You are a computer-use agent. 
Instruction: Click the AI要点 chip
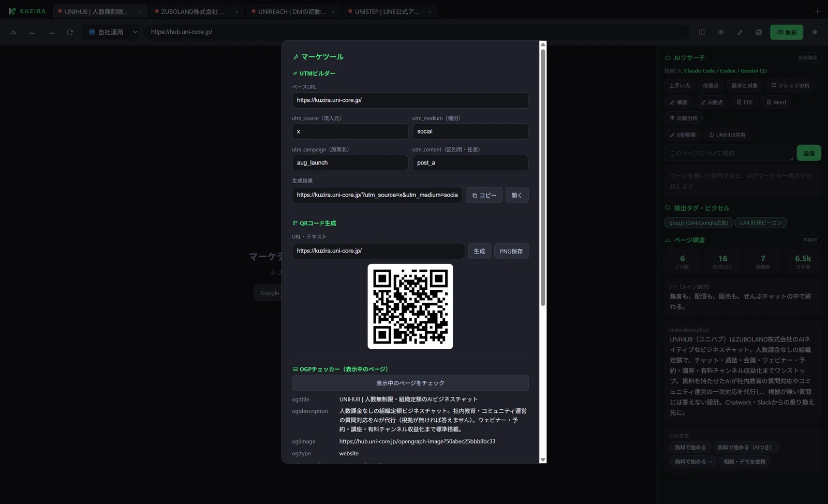coord(712,102)
